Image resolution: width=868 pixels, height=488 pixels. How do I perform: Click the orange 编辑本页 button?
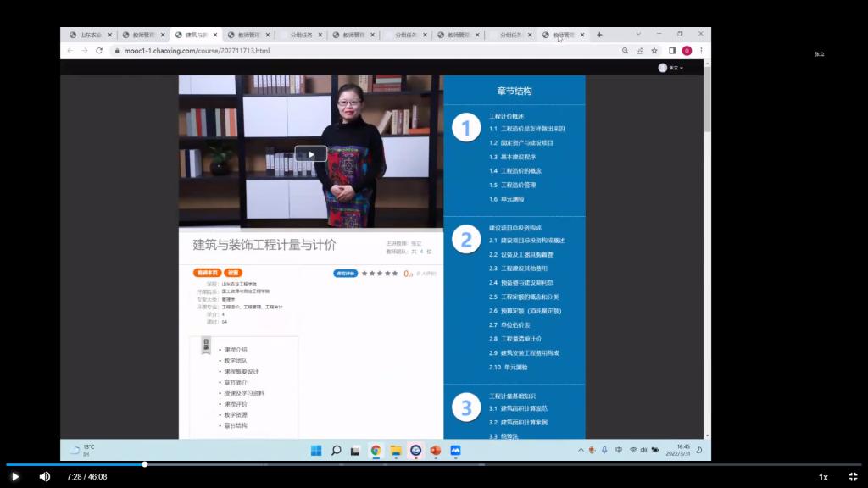(206, 273)
